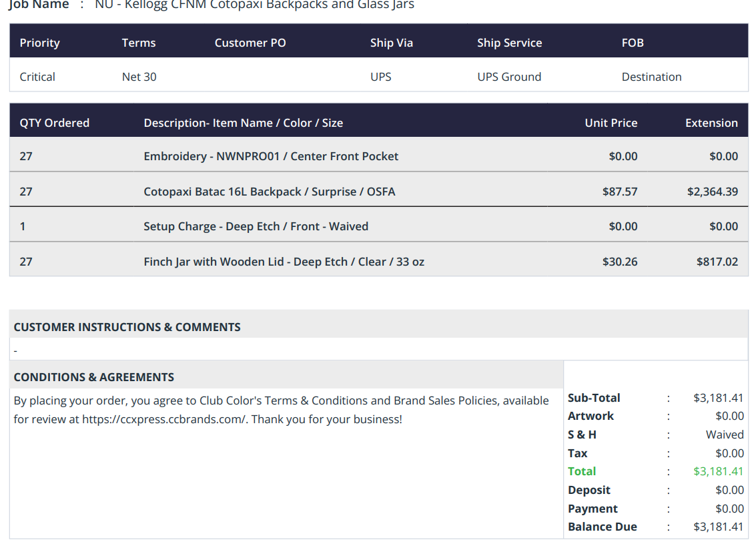The image size is (756, 542).
Task: Click the Terms column header
Action: click(139, 43)
